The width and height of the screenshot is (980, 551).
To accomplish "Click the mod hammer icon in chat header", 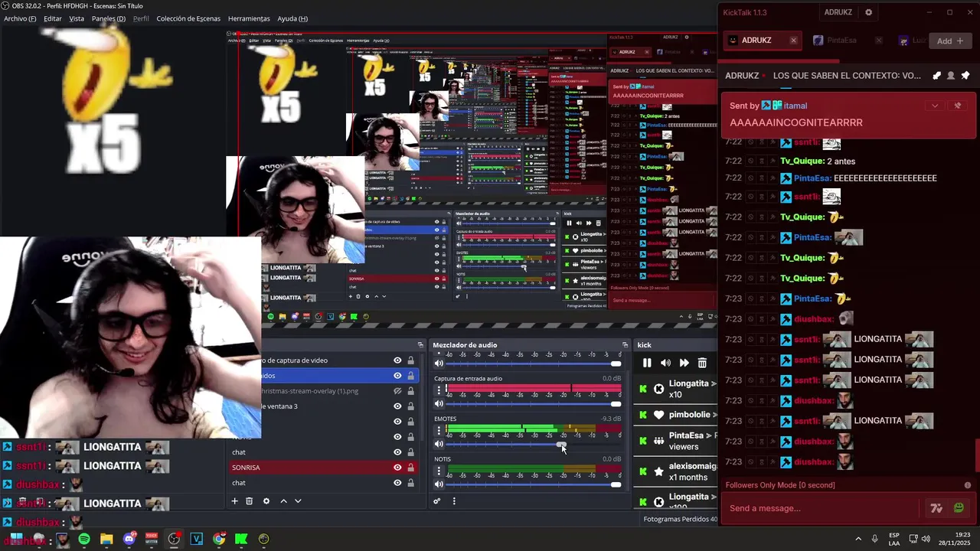I will 936,76.
